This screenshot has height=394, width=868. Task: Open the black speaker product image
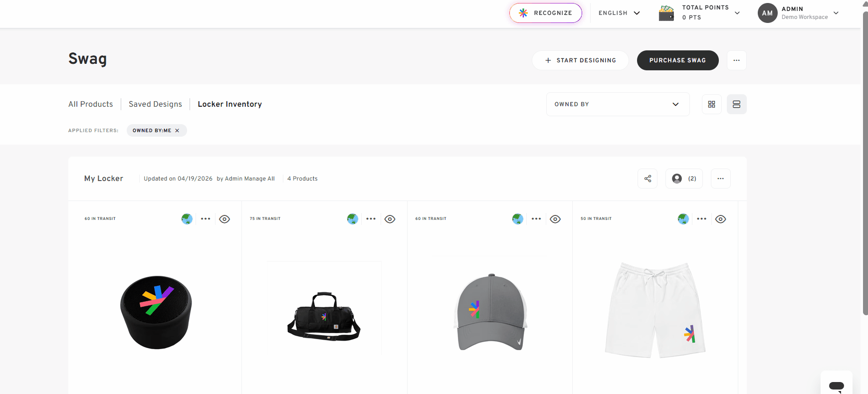[156, 312]
